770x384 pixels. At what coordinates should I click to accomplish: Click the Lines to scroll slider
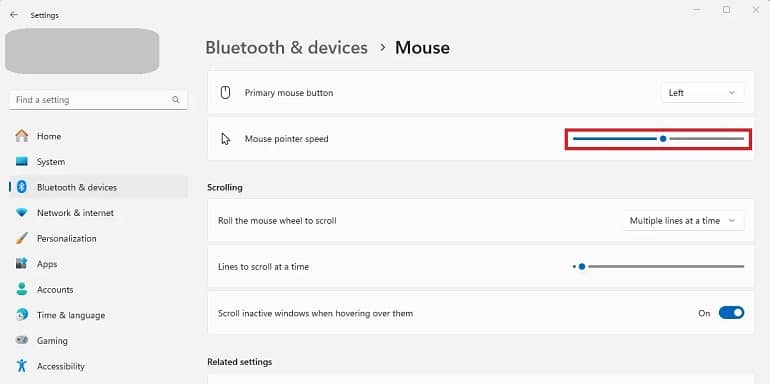(x=659, y=267)
